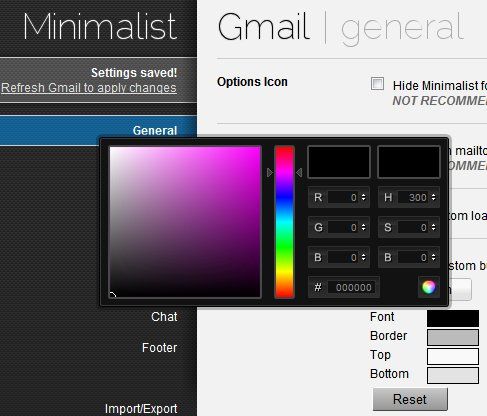Open the Footer sidebar section

[x=159, y=348]
